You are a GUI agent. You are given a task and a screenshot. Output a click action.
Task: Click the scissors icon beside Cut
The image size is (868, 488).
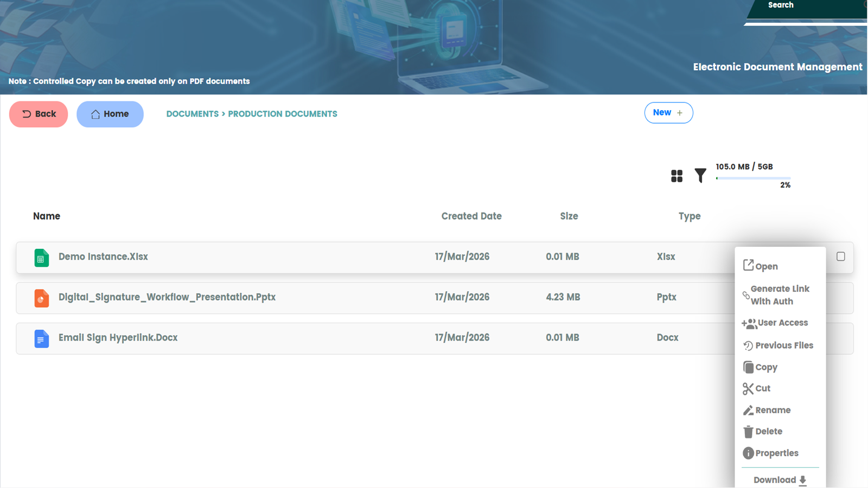tap(748, 389)
